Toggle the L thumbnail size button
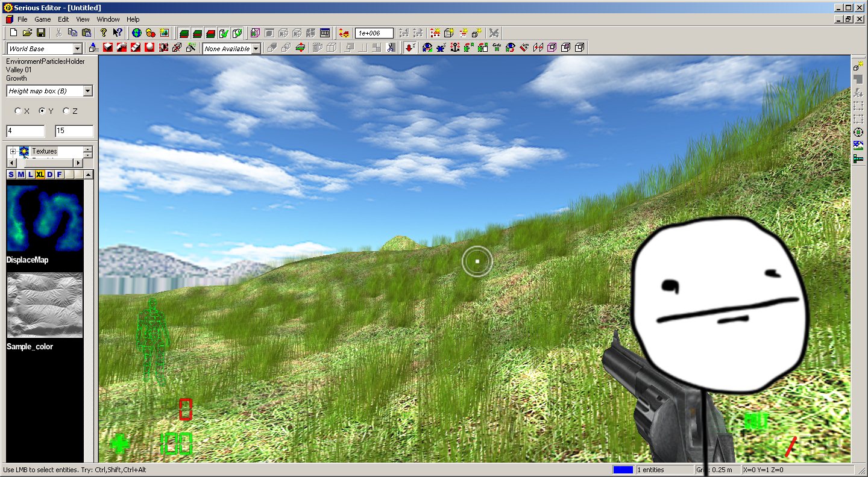 30,175
